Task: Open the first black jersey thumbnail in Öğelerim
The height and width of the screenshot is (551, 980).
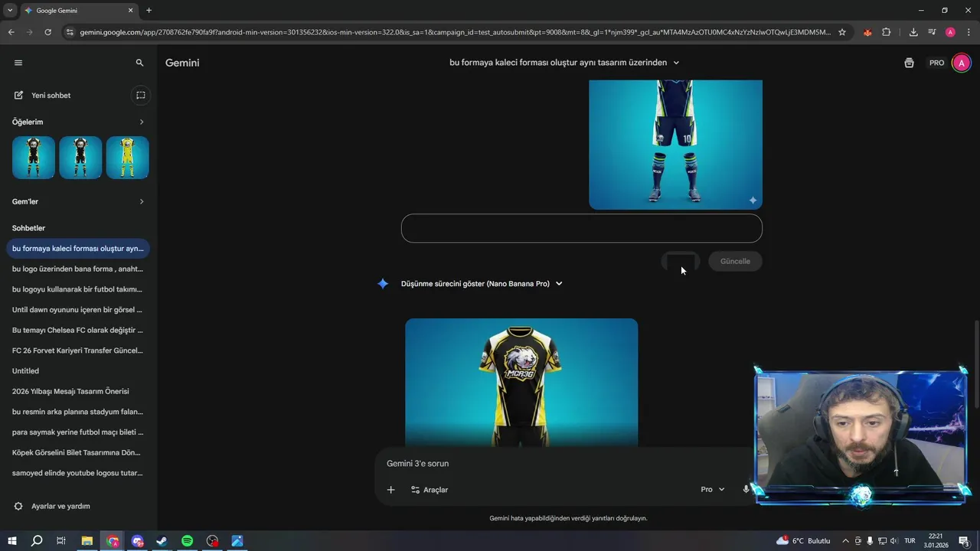Action: (34, 158)
